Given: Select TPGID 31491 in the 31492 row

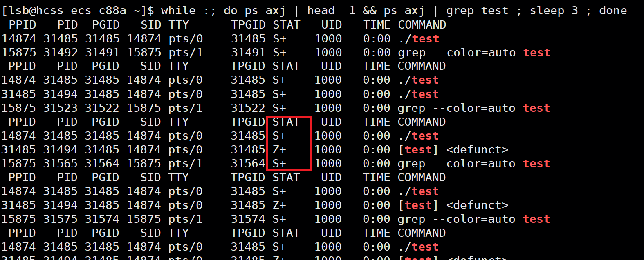Looking at the screenshot, I should coord(248,53).
